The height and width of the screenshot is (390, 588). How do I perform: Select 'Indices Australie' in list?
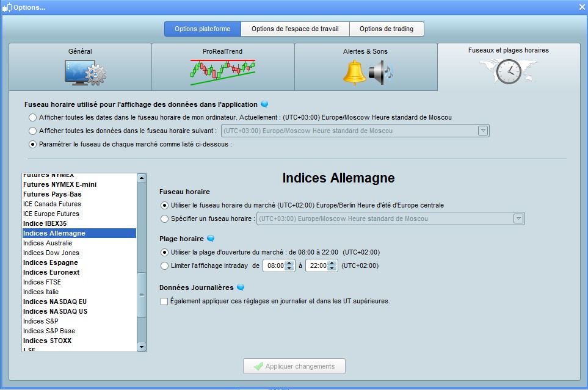[x=79, y=243]
